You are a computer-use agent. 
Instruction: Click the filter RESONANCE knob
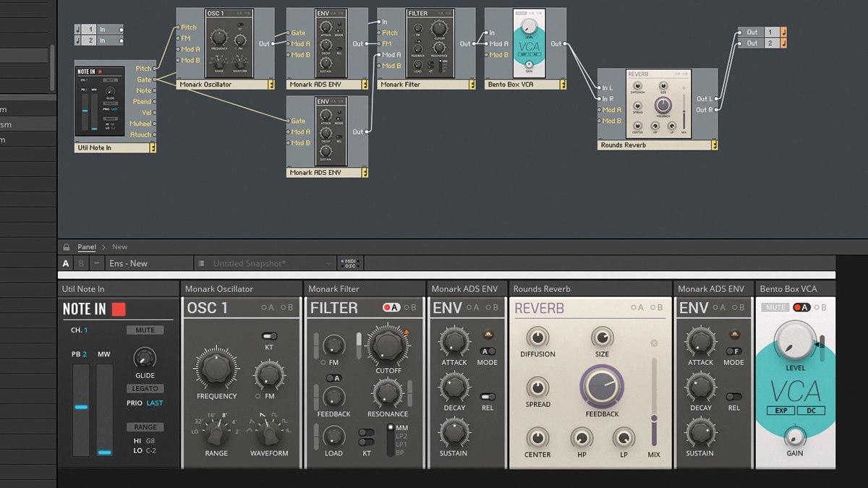[387, 393]
